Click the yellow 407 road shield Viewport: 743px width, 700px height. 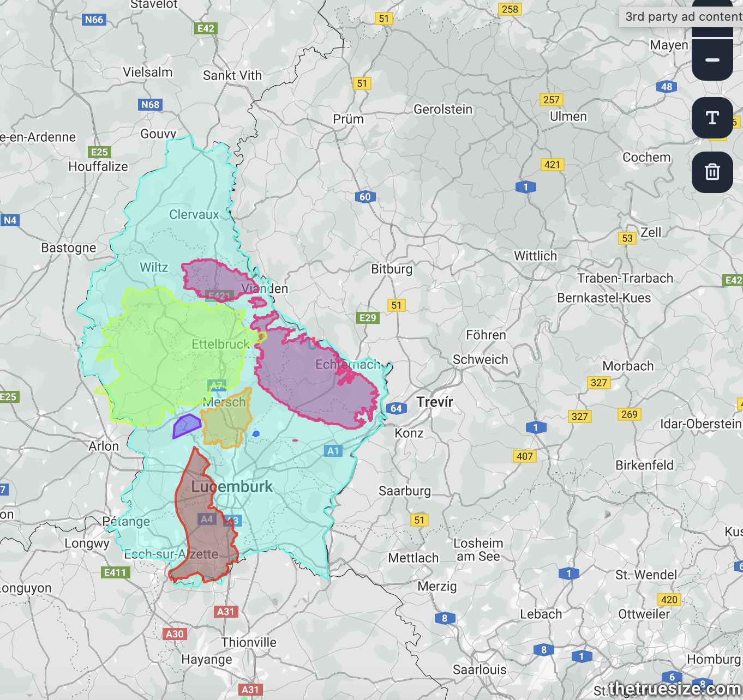[x=524, y=456]
